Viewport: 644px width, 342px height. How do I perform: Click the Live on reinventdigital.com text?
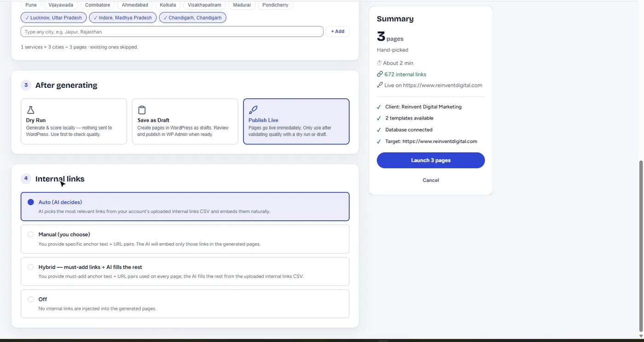pyautogui.click(x=433, y=85)
